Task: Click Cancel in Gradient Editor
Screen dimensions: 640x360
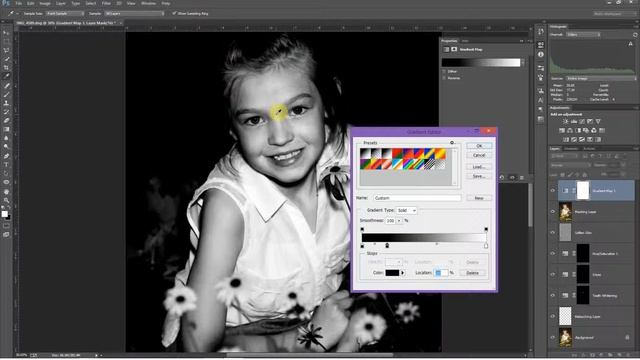Action: [x=479, y=155]
